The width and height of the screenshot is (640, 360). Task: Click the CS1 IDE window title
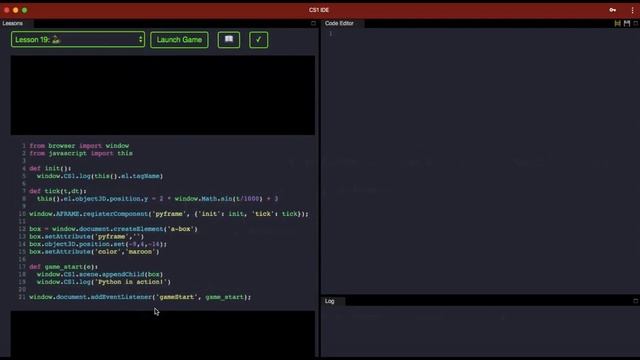(x=319, y=10)
